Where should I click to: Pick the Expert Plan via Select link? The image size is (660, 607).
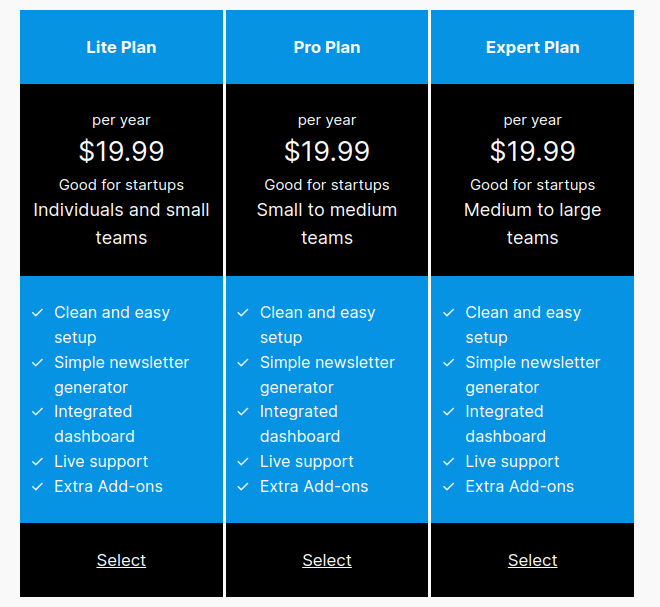(532, 560)
